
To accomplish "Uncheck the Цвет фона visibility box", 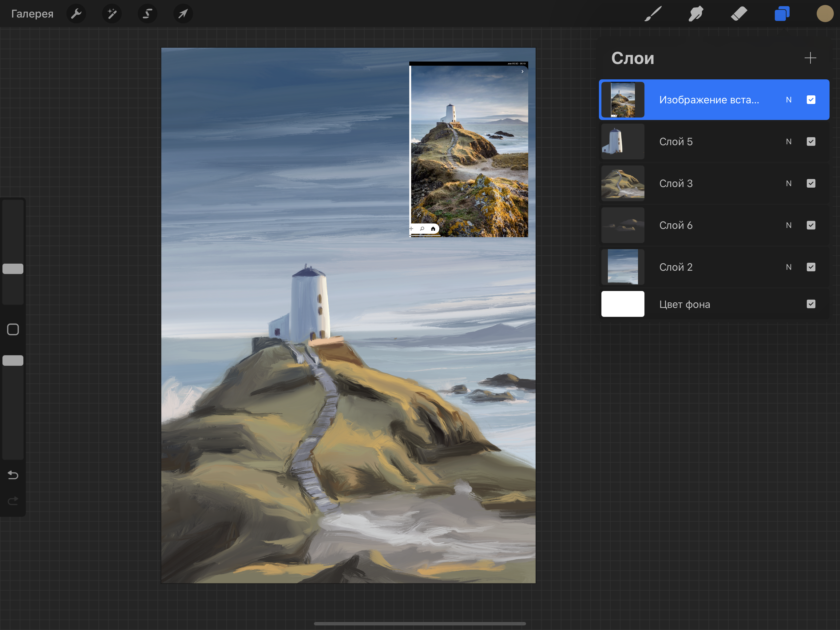I will [811, 304].
